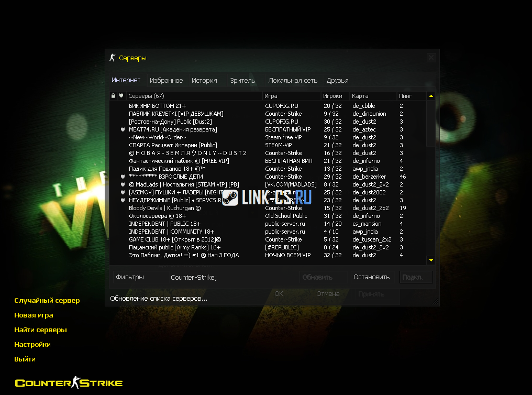Sort the list by Пинг column header
532x395 pixels.
405,96
